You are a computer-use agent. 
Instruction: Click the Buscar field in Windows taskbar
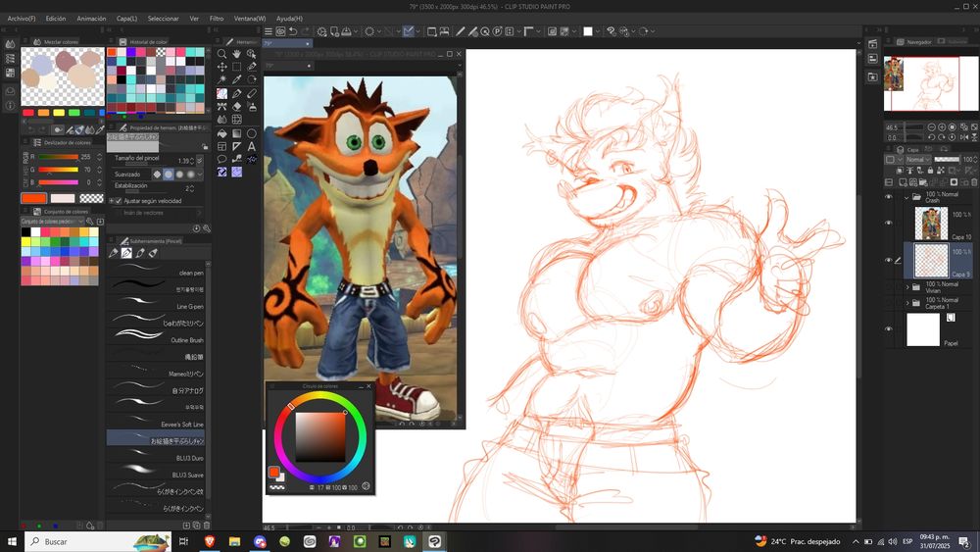coord(98,541)
